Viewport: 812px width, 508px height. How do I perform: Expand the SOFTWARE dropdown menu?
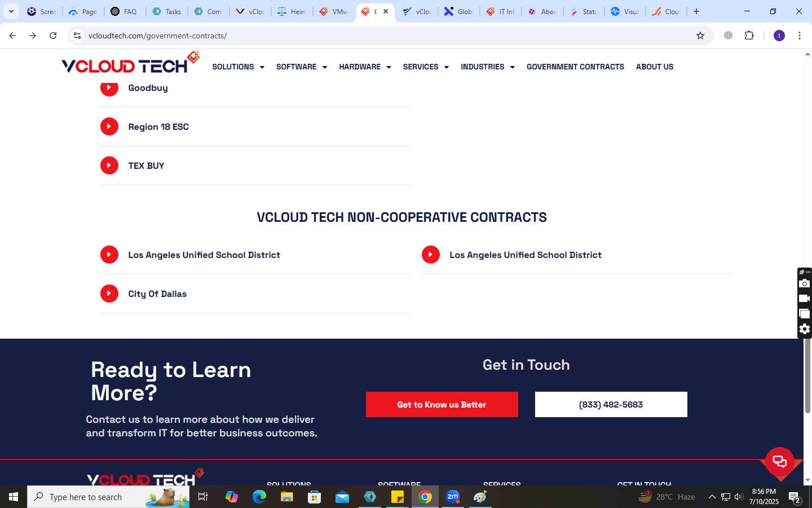(x=302, y=67)
